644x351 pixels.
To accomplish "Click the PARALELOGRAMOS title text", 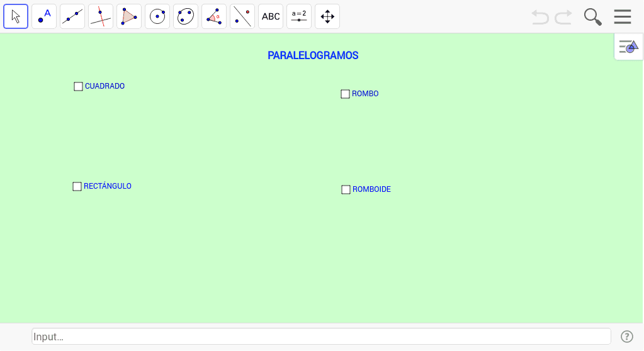I will 313,55.
